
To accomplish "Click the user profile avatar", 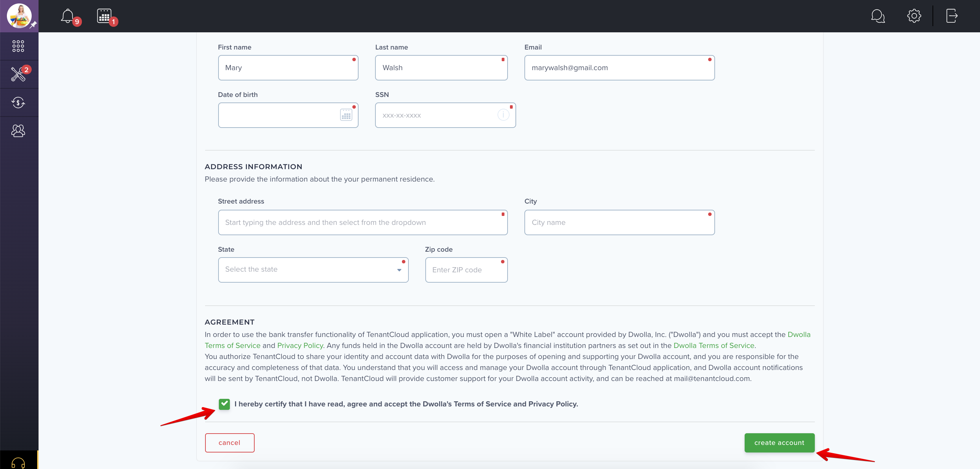I will pyautogui.click(x=19, y=15).
